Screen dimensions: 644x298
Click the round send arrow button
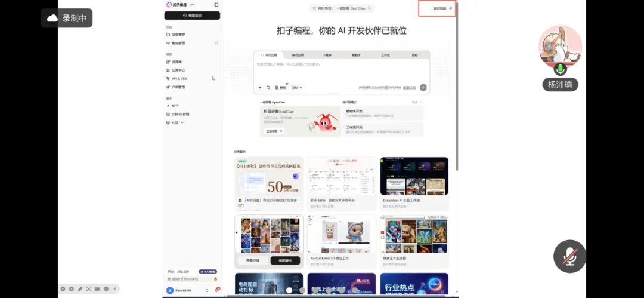pos(423,87)
